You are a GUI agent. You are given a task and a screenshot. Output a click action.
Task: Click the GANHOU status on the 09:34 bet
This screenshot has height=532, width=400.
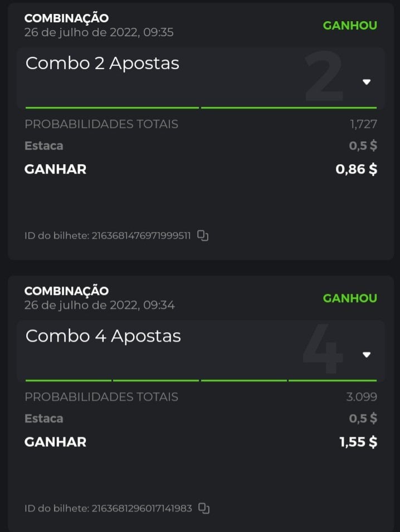click(x=350, y=298)
